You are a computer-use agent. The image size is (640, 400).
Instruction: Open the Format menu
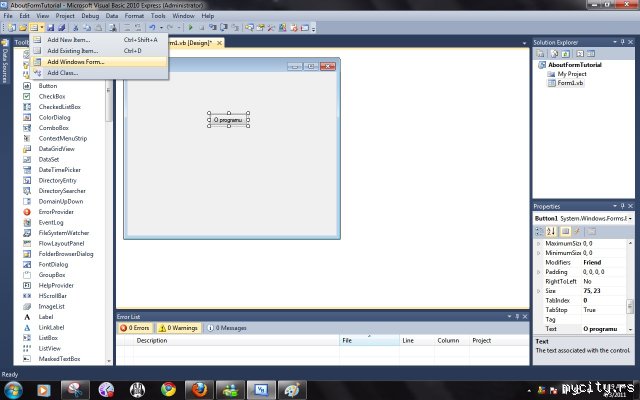(x=134, y=16)
